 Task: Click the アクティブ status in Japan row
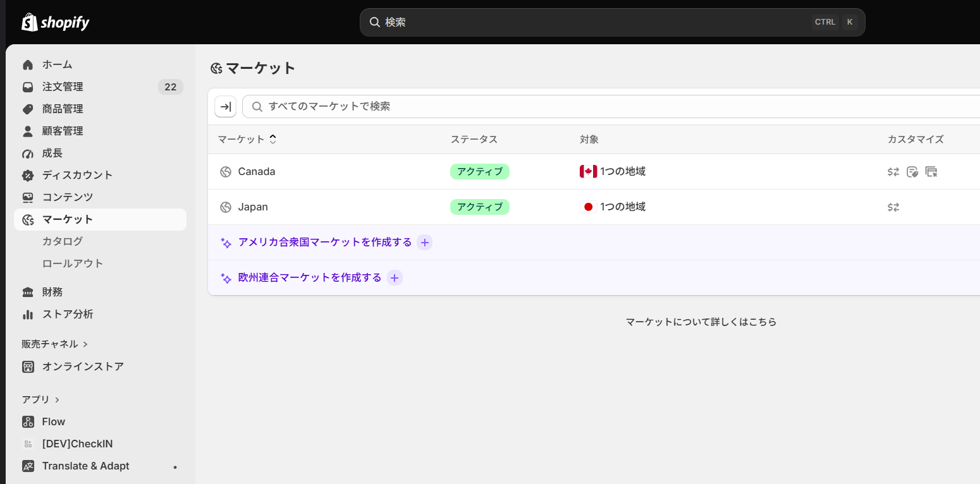tap(480, 207)
